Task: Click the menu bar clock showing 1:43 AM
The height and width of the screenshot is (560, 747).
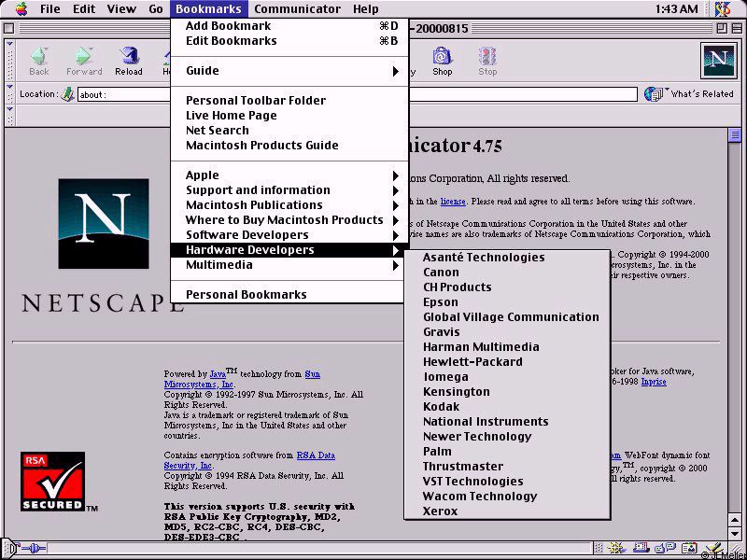Action: point(676,8)
